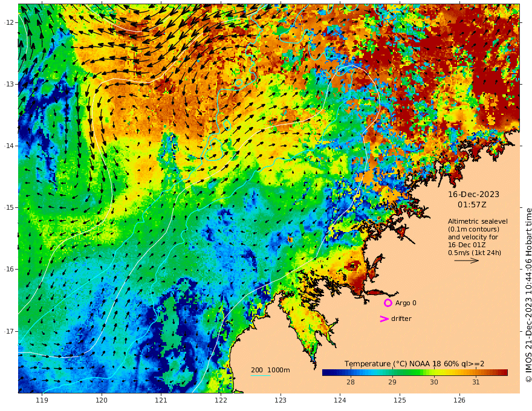Click the cyan 200m isobath legend line
The image size is (532, 411).
coord(261,375)
